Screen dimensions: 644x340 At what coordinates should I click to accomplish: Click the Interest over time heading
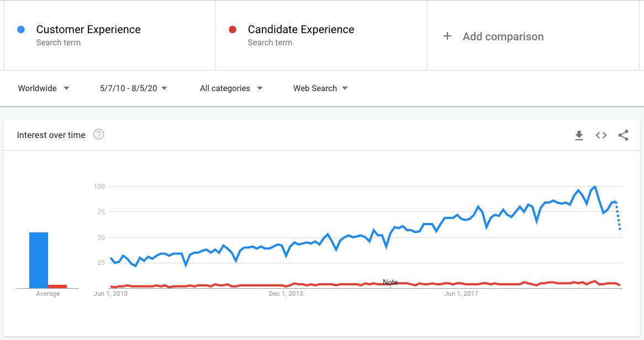pos(51,135)
